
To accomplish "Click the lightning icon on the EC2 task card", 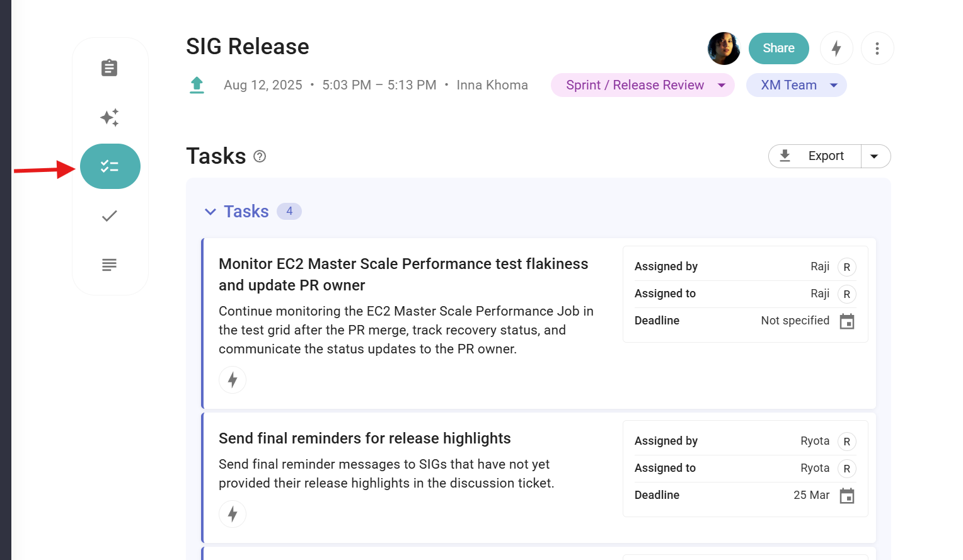I will [233, 380].
